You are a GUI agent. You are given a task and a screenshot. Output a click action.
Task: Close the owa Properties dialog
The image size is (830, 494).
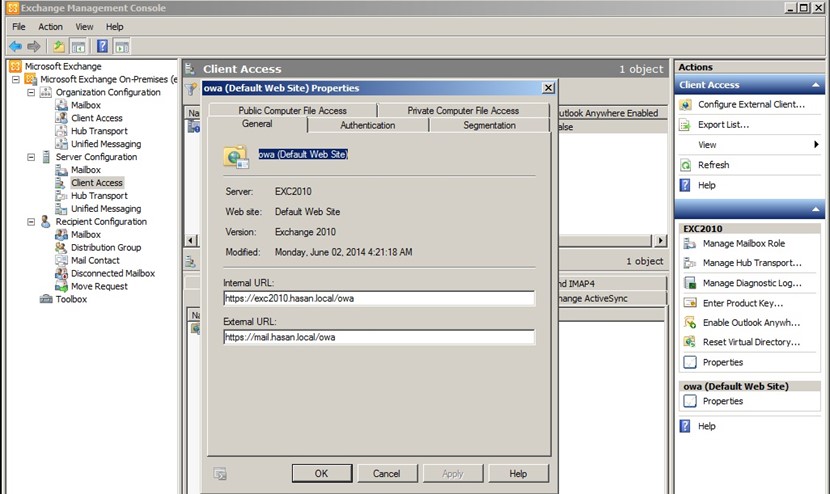pyautogui.click(x=548, y=88)
